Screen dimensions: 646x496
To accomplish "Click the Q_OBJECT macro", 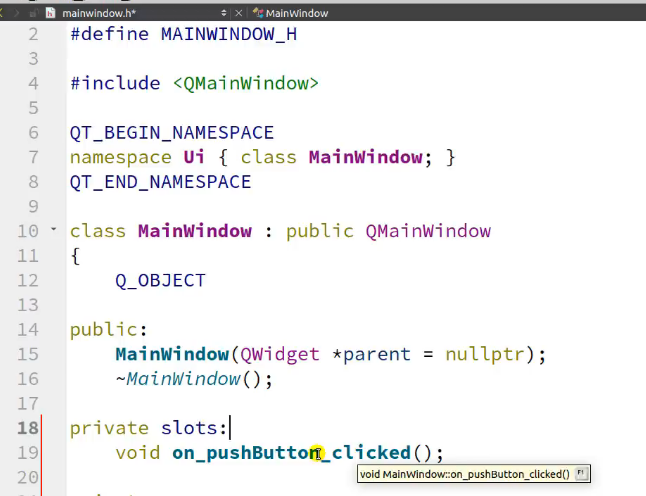I will [160, 280].
